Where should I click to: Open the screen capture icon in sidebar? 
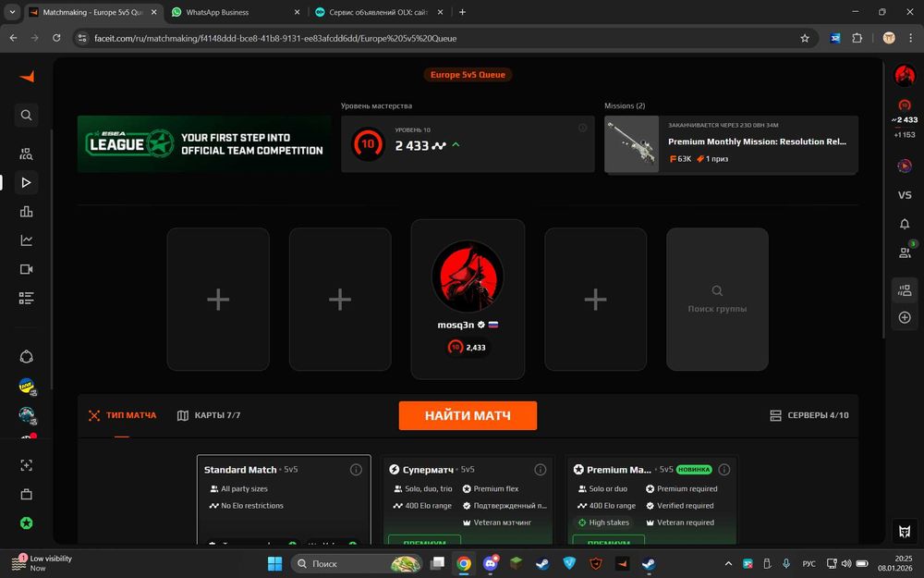[27, 465]
